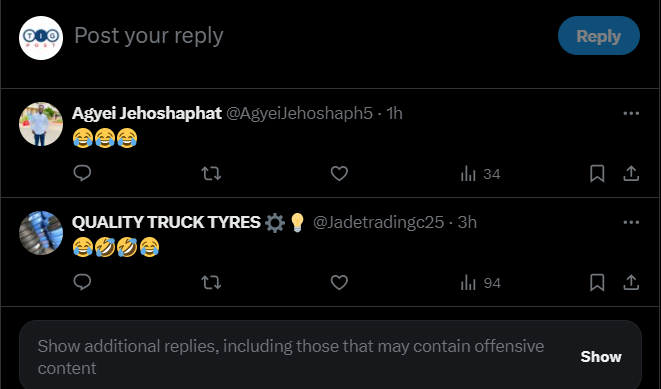Click the blue Reply button
Image resolution: width=661 pixels, height=389 pixels.
pos(599,35)
